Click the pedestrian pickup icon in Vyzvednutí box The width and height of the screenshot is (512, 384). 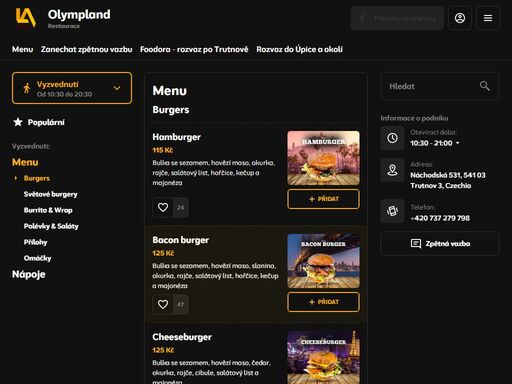pyautogui.click(x=27, y=88)
